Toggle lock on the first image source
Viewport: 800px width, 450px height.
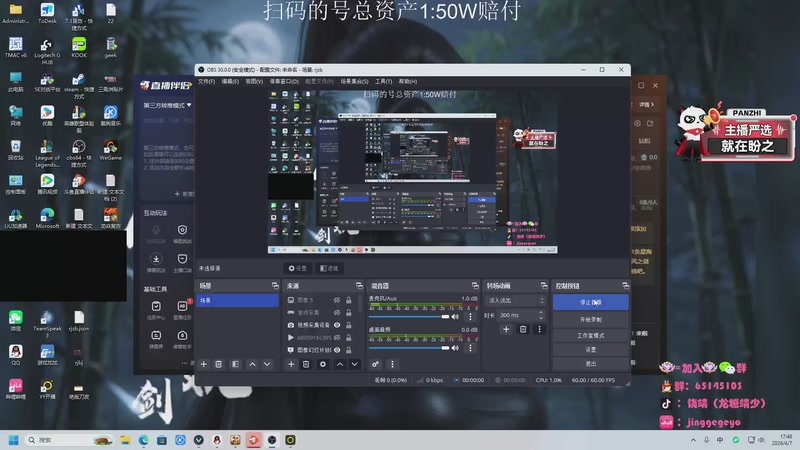pos(348,300)
